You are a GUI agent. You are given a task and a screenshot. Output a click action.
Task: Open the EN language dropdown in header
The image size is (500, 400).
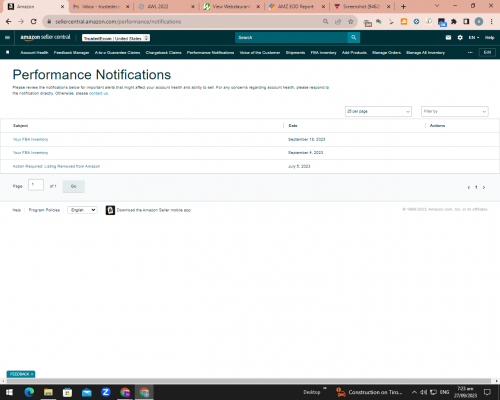(x=474, y=38)
